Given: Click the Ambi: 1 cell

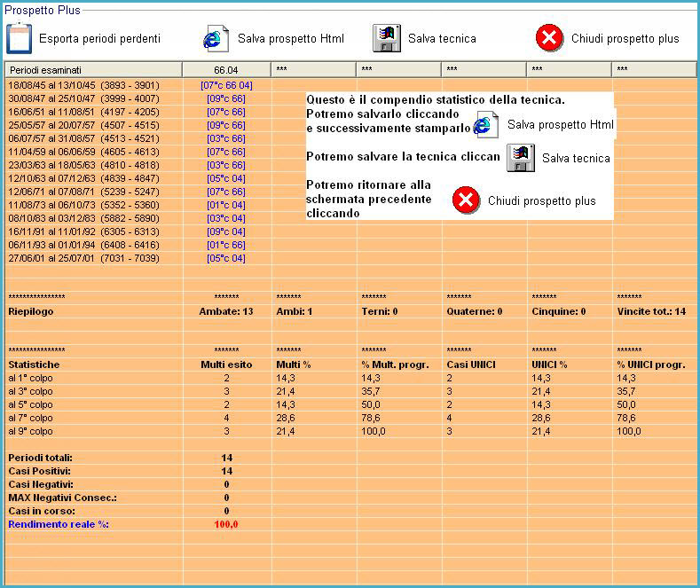Looking at the screenshot, I should (x=295, y=311).
